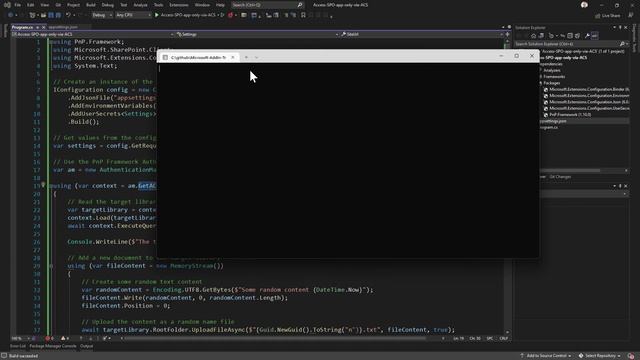The height and width of the screenshot is (360, 640).
Task: Click the Visual Studio search box
Action: point(267,5)
